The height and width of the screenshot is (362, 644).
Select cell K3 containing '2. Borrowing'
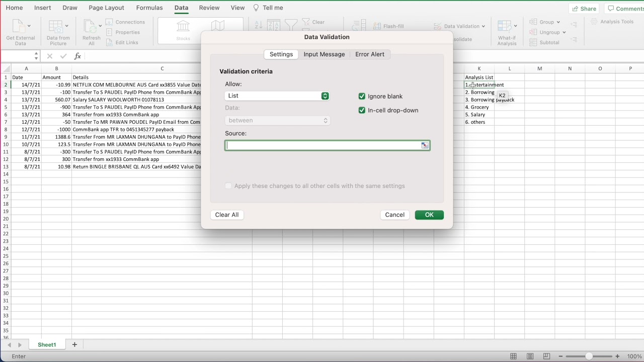(479, 93)
